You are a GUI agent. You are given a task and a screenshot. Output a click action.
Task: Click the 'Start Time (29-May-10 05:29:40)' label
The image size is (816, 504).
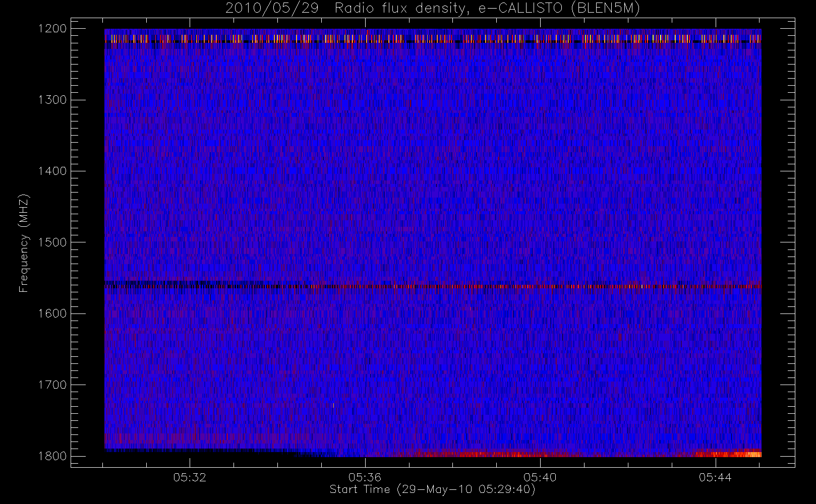point(432,489)
